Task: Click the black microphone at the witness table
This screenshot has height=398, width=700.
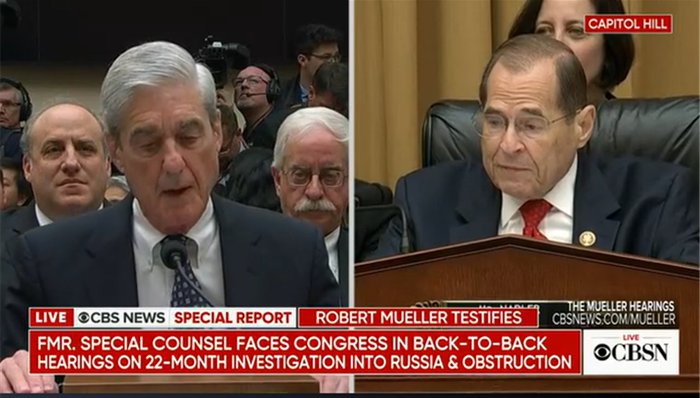Action: [174, 251]
